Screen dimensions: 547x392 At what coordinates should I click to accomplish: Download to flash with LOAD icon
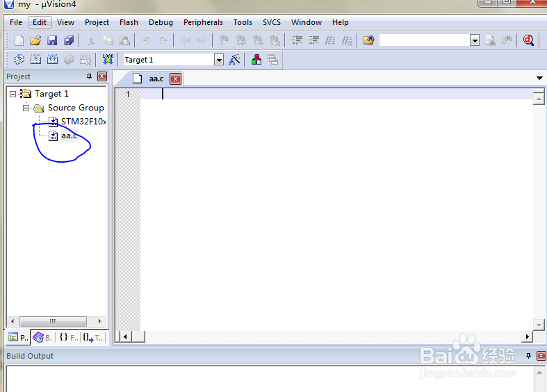108,60
